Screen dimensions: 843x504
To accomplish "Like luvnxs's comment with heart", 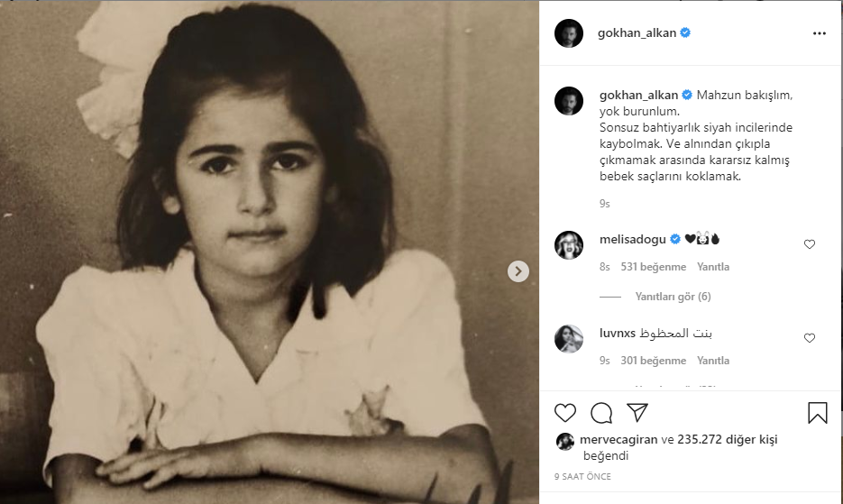I will 809,338.
